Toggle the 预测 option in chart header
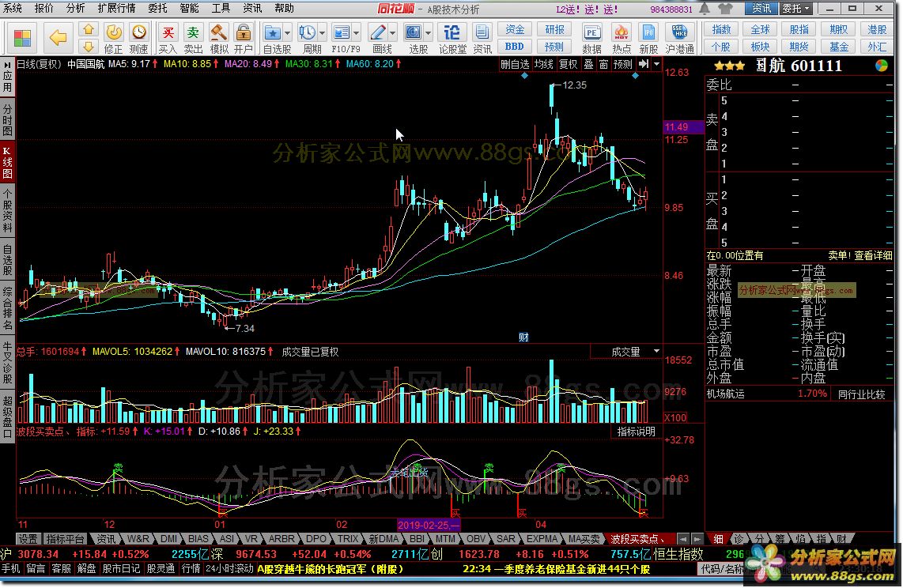903x588 pixels. 623,64
